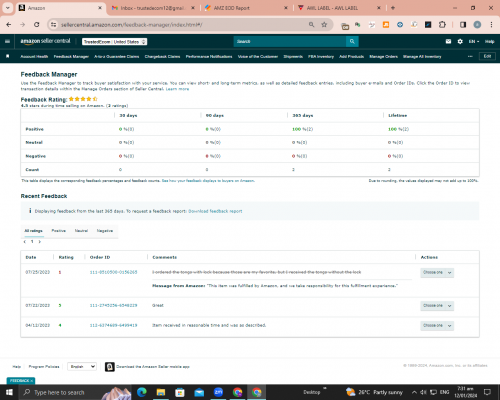The height and width of the screenshot is (400, 500).
Task: Click the search magnifier button in Seller Central
Action: pyautogui.click(x=352, y=41)
